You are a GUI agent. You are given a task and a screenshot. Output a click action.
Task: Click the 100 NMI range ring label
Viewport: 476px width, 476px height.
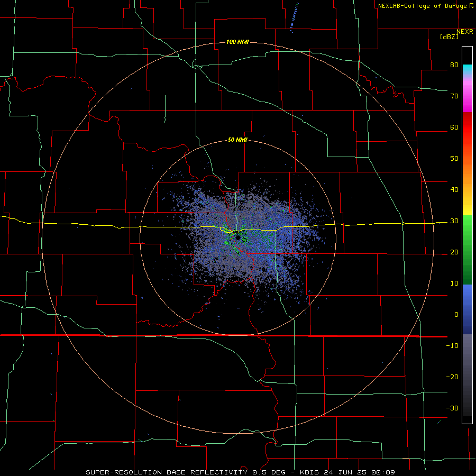pos(237,42)
